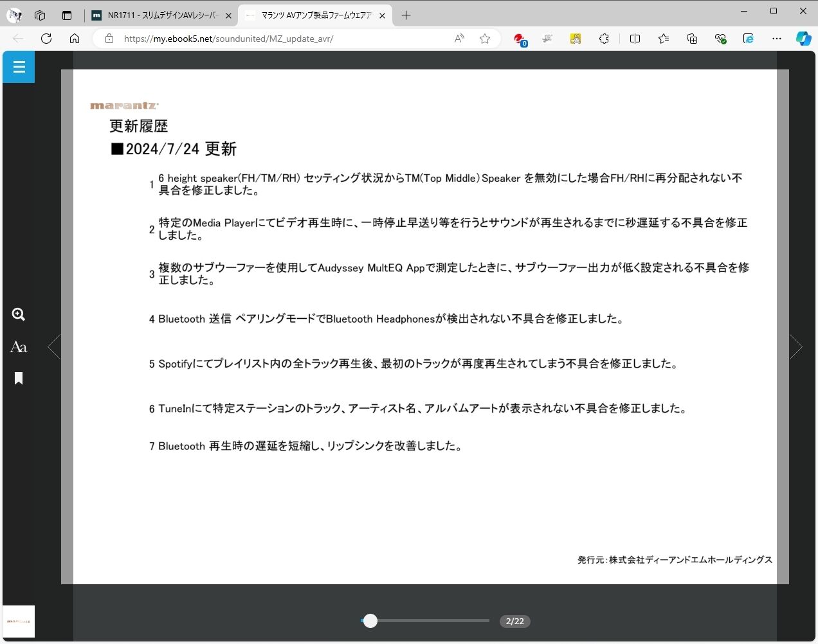Click item 4 about Bluetooth Headphones

point(386,319)
